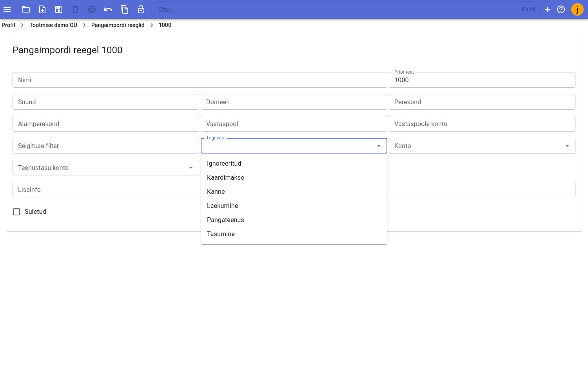Image resolution: width=588 pixels, height=372 pixels.
Task: Collapse the Tegevus dropdown arrow
Action: point(379,146)
